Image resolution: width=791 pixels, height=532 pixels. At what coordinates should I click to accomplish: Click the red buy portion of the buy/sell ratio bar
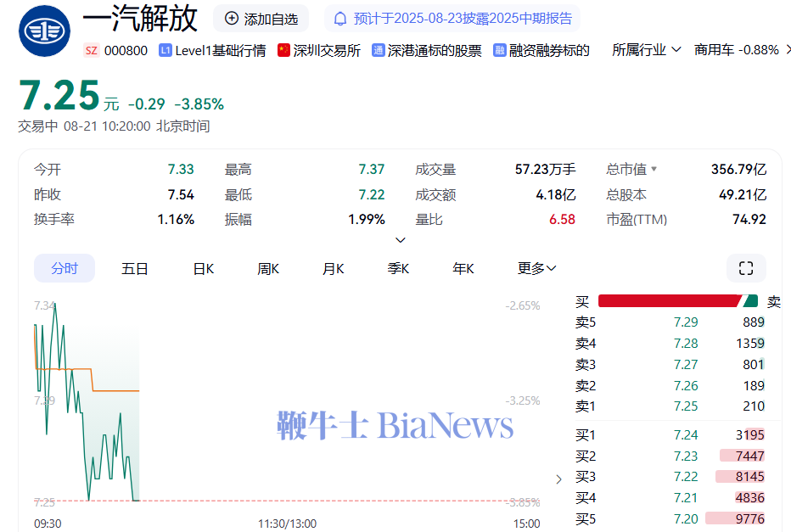(x=669, y=301)
